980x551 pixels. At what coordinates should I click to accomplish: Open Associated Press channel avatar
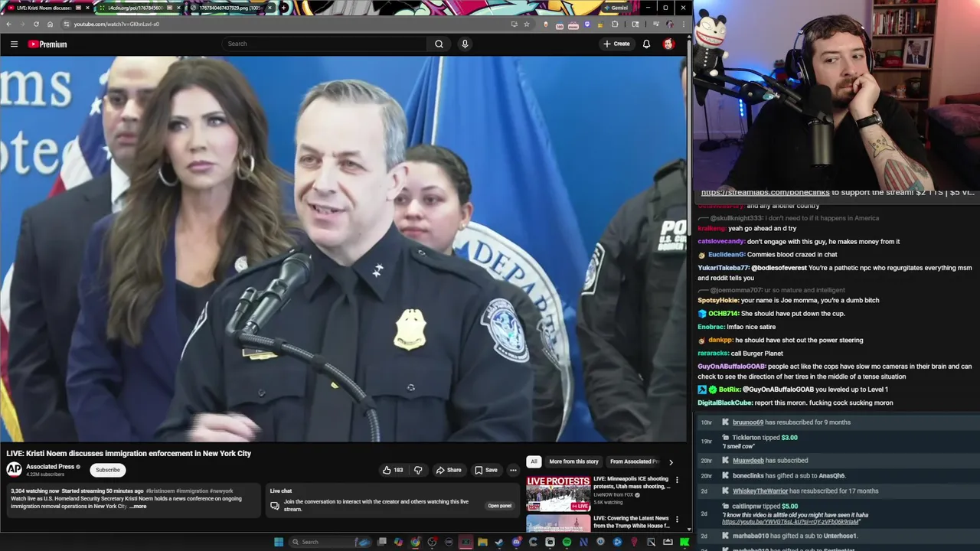14,469
